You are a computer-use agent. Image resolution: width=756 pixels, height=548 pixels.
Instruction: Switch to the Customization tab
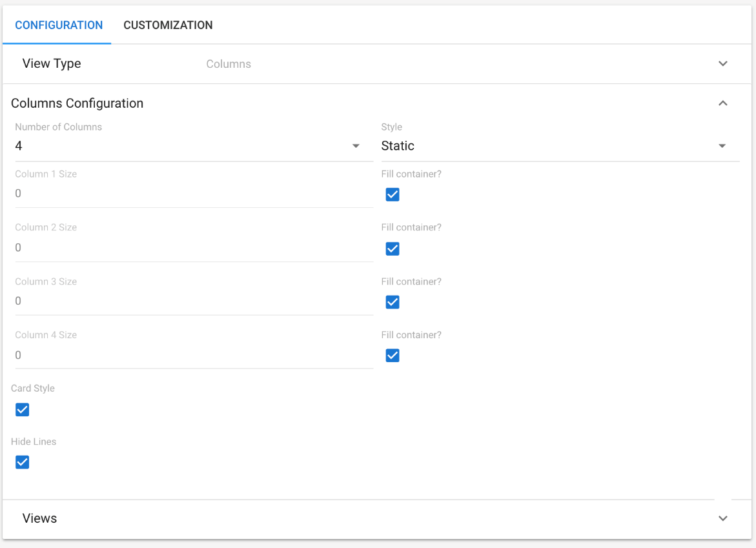[168, 25]
